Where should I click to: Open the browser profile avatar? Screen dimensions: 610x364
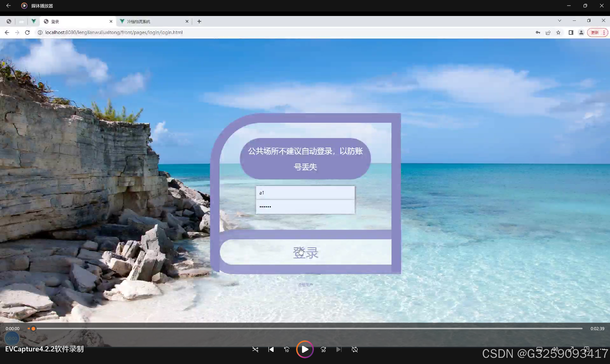(581, 32)
